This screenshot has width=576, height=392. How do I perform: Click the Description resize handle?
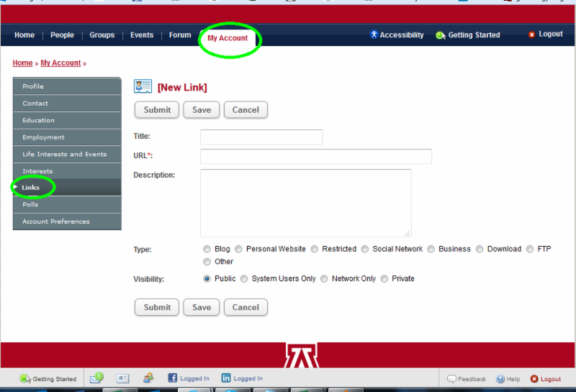407,234
